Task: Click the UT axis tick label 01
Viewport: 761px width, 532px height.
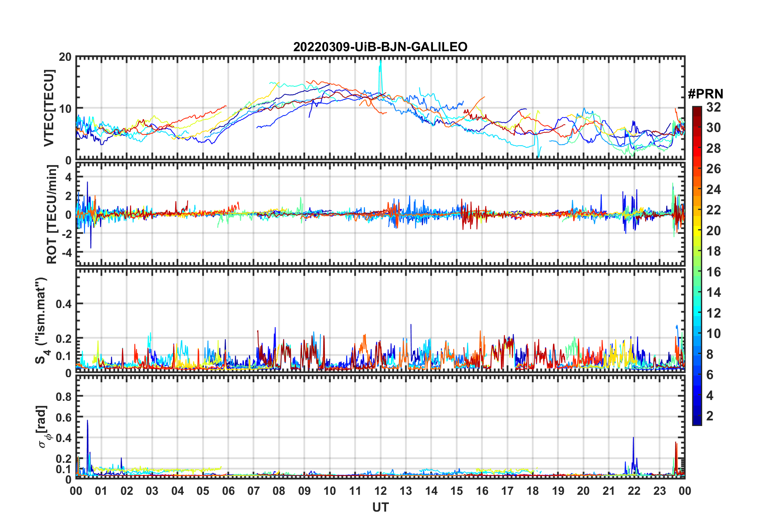Action: 101,491
